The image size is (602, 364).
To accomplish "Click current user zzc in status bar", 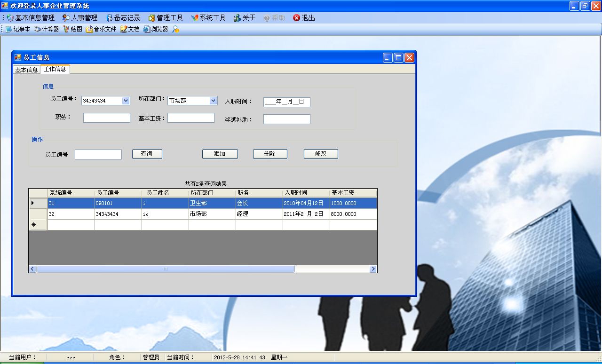I will pyautogui.click(x=71, y=358).
